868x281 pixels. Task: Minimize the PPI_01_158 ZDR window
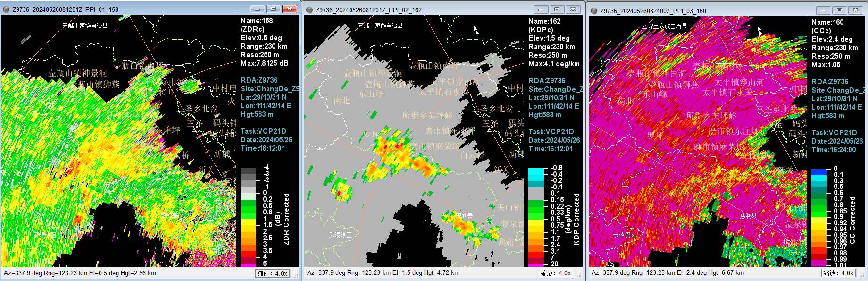pyautogui.click(x=258, y=9)
